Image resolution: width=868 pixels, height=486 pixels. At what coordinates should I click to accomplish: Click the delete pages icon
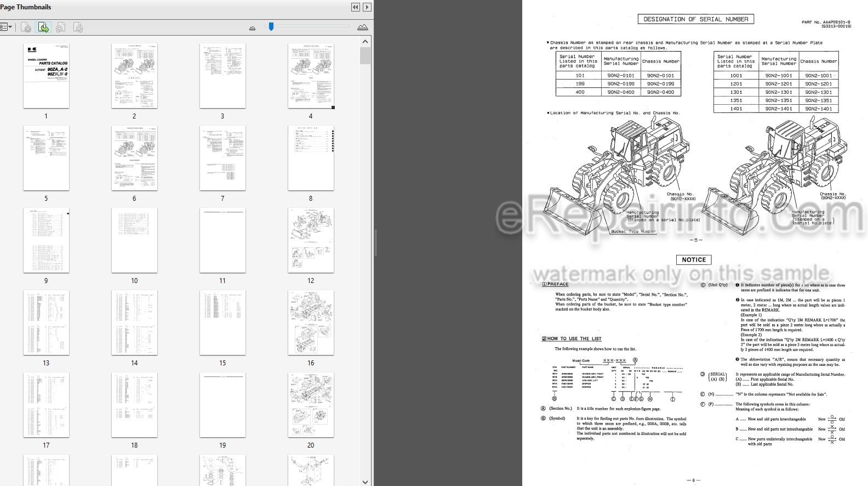coord(26,27)
